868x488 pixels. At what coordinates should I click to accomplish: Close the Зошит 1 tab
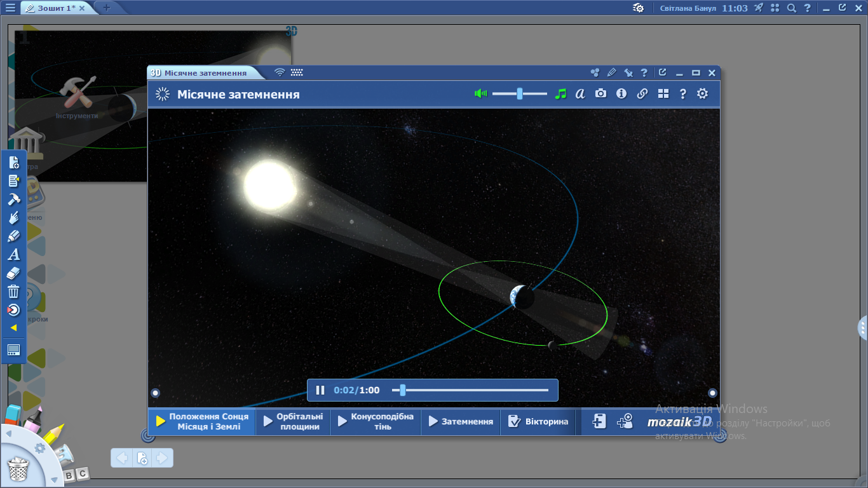[x=81, y=8]
